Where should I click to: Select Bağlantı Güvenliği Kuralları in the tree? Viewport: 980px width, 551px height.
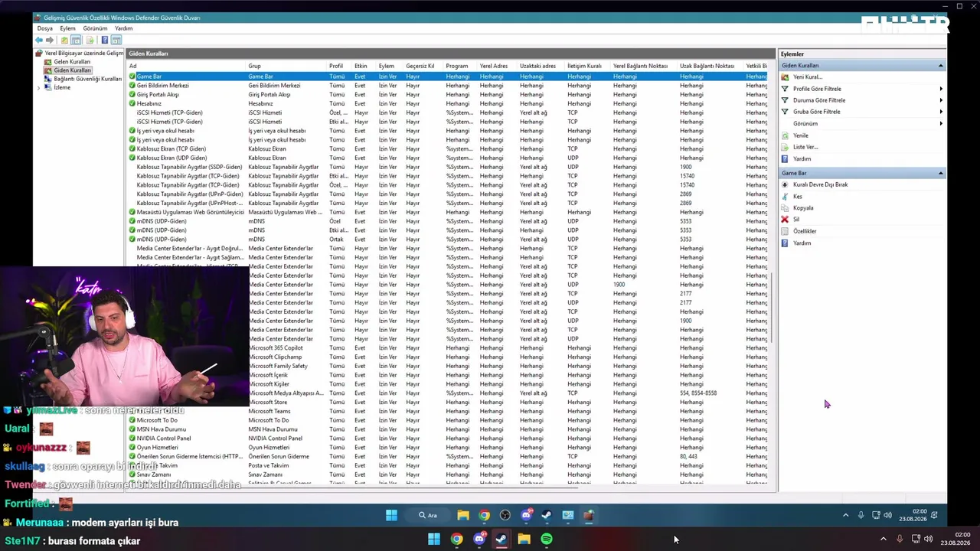(87, 79)
